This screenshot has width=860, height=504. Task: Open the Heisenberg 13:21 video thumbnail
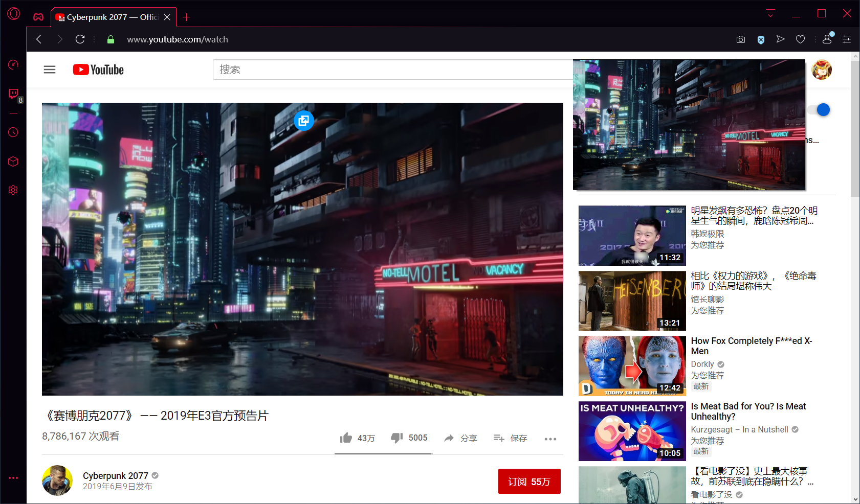point(632,301)
